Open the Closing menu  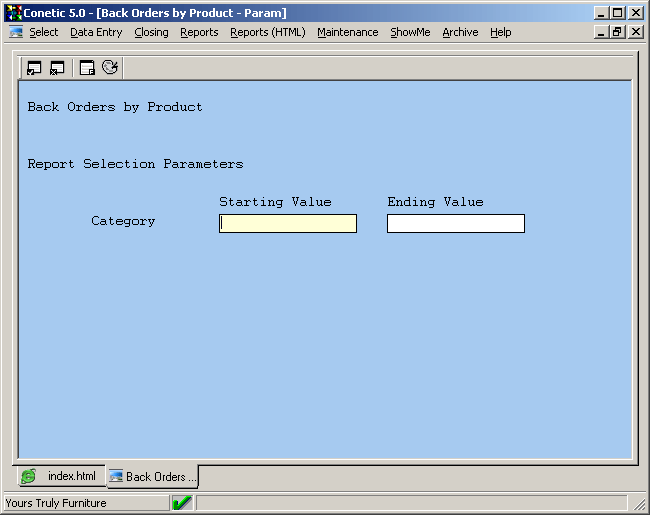[151, 32]
